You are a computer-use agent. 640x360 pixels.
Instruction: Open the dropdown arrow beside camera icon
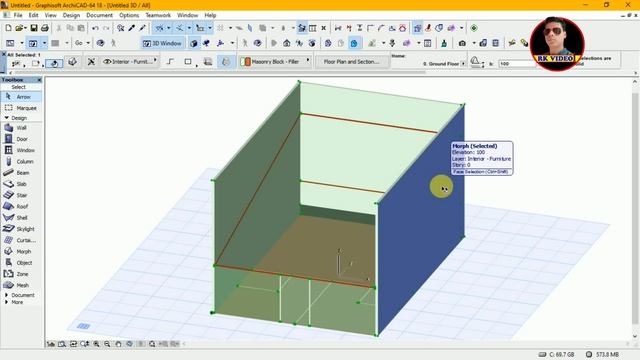point(473,43)
